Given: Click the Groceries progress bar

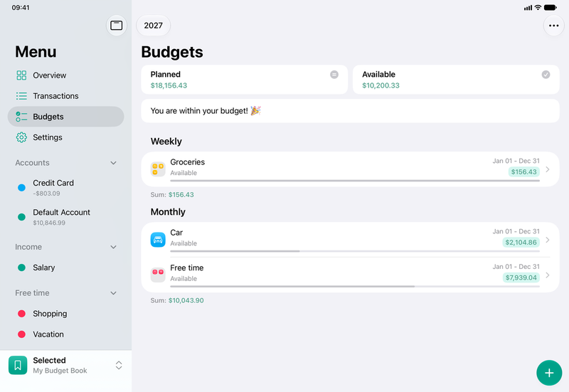Looking at the screenshot, I should point(355,181).
